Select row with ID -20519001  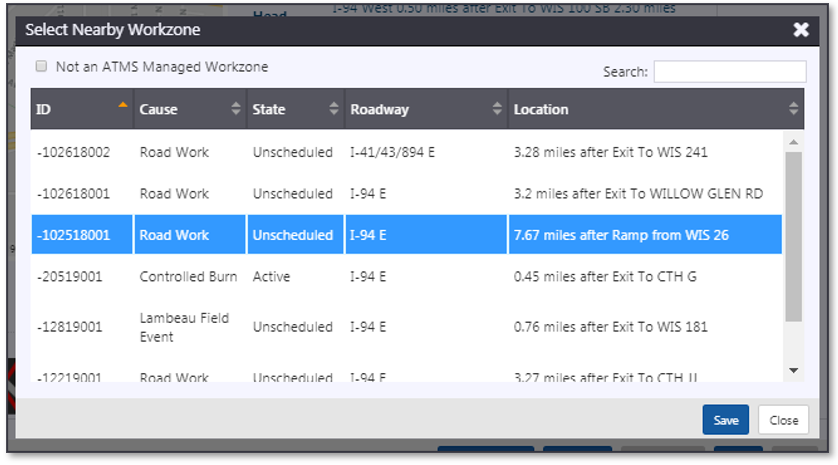[x=406, y=276]
